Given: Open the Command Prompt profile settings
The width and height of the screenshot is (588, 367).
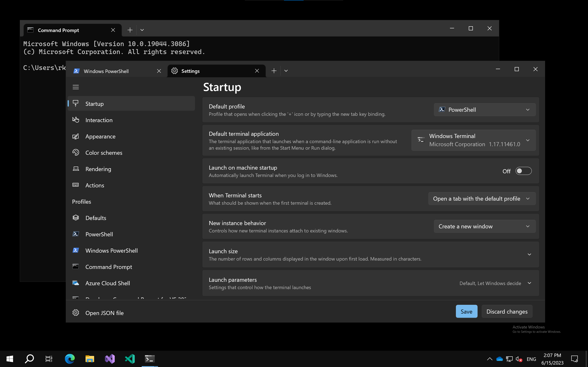Looking at the screenshot, I should (x=108, y=267).
